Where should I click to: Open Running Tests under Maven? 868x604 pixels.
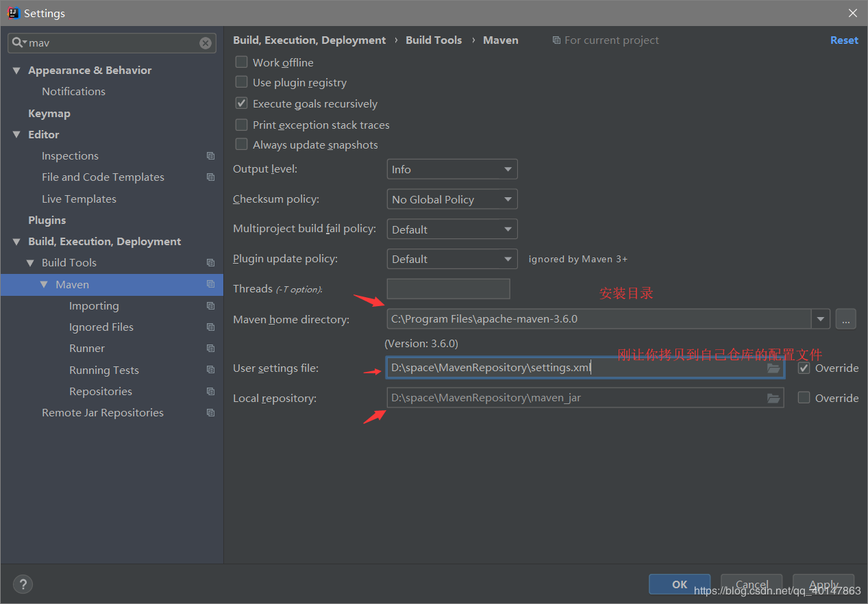104,370
